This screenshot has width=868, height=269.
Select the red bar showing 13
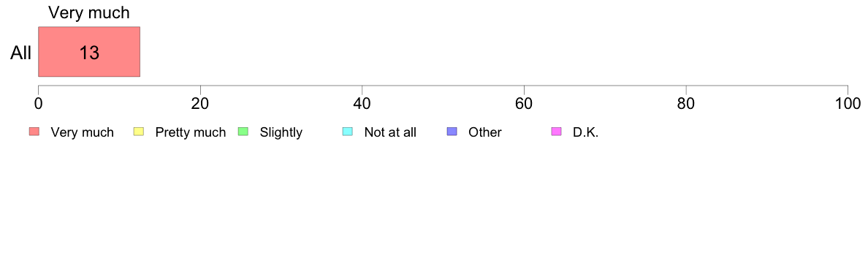tap(89, 51)
